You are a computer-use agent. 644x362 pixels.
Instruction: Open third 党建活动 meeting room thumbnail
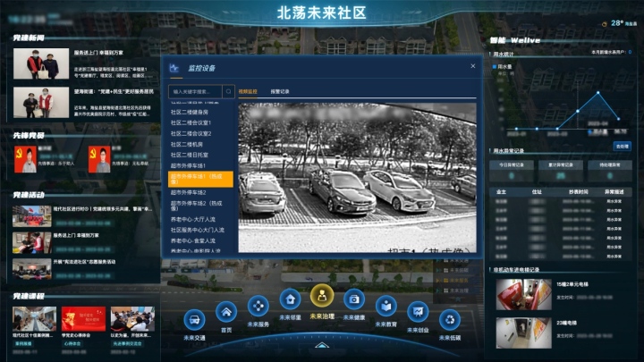pos(31,269)
